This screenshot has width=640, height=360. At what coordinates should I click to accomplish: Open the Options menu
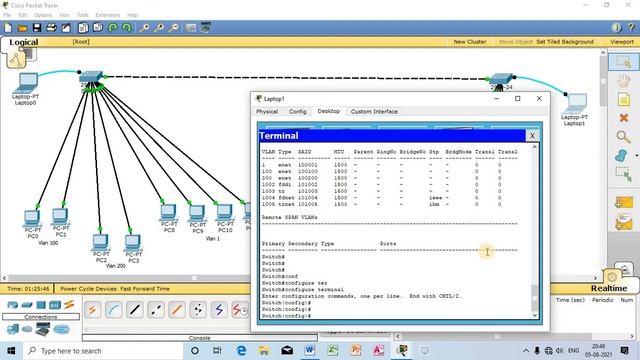click(x=43, y=15)
